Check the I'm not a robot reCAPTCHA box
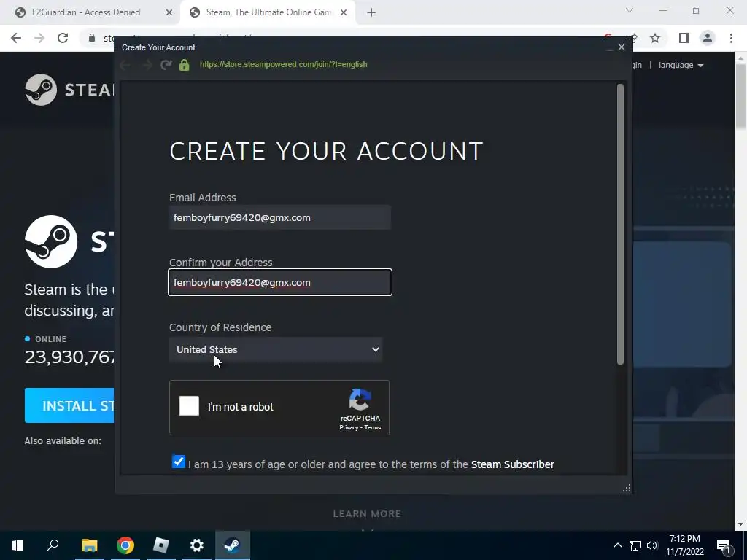Image resolution: width=747 pixels, height=560 pixels. (189, 407)
